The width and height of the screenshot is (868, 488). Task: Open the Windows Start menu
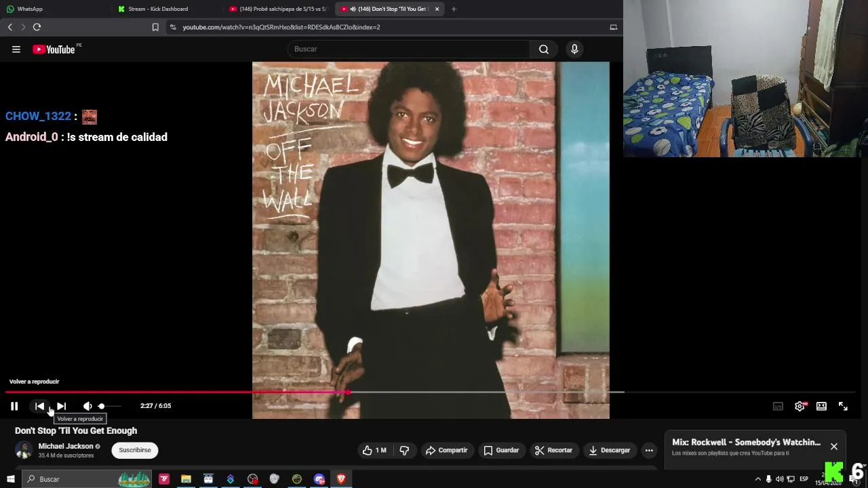tap(10, 479)
